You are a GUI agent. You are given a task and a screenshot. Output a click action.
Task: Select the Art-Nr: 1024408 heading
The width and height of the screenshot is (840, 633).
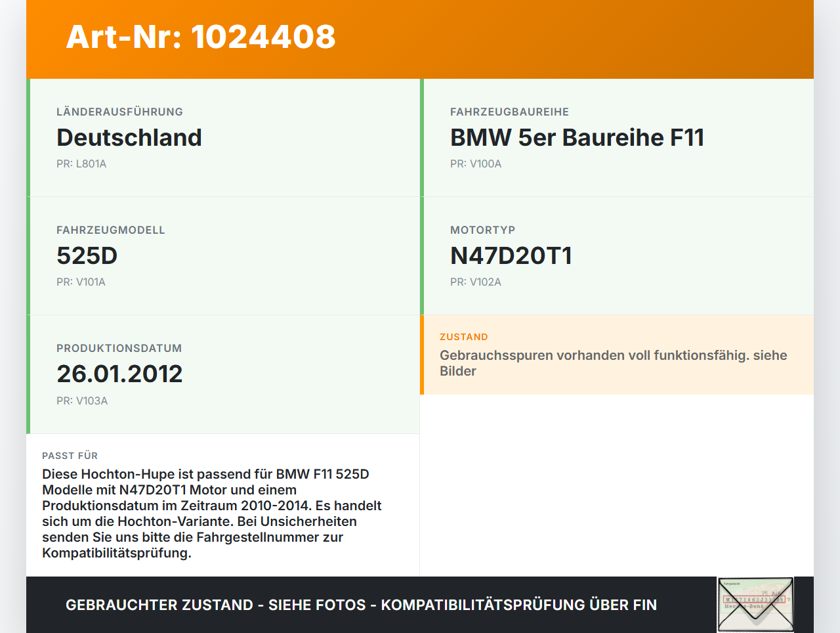200,38
